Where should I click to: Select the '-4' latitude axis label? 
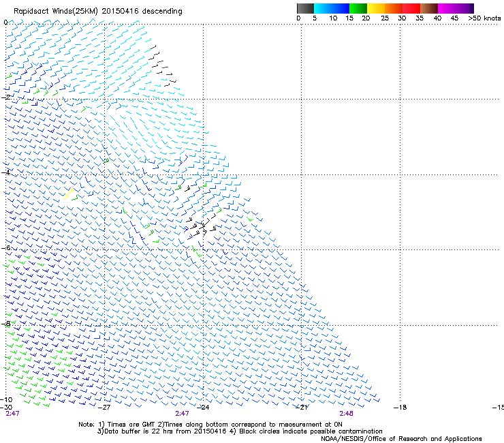click(5, 172)
